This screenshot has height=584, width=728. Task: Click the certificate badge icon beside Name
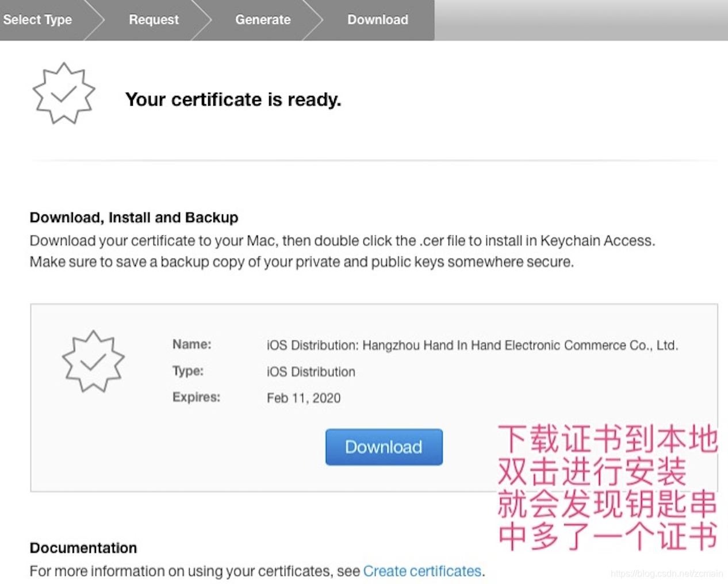point(93,362)
